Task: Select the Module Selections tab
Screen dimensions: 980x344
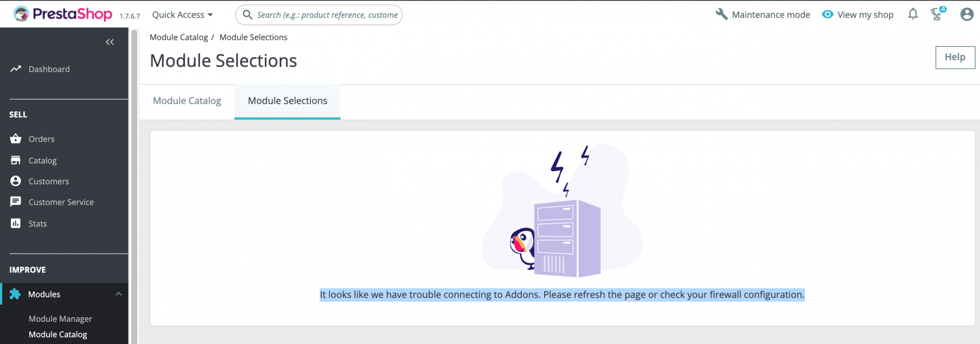Action: 287,101
